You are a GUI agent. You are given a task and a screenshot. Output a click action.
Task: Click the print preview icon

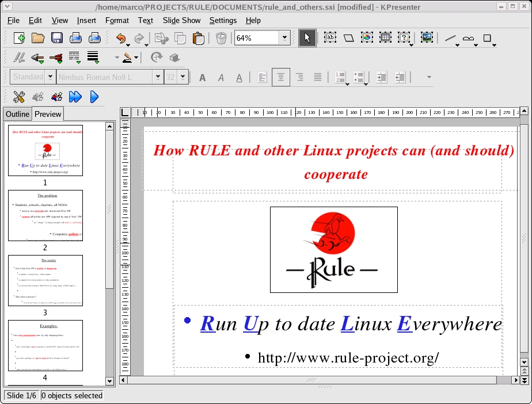click(x=94, y=38)
